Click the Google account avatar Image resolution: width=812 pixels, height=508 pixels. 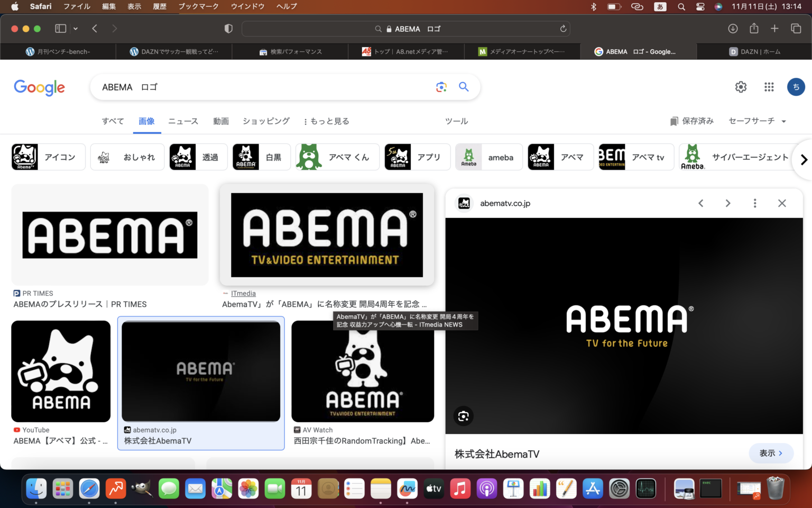(796, 87)
